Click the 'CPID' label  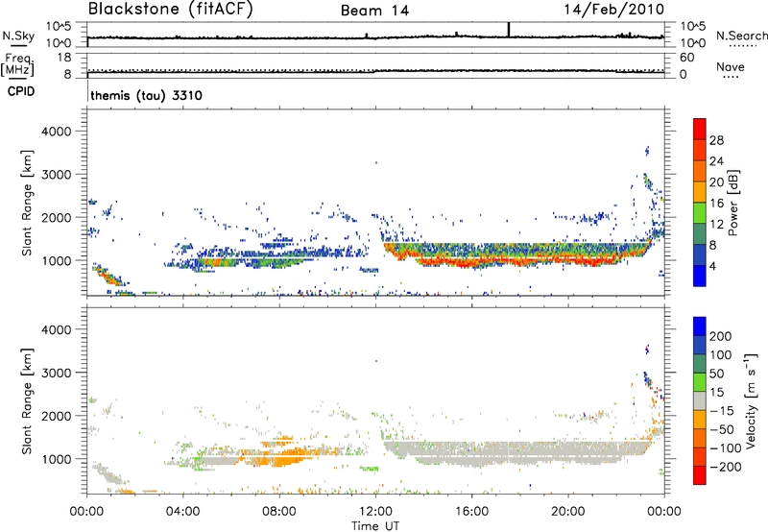(x=21, y=91)
